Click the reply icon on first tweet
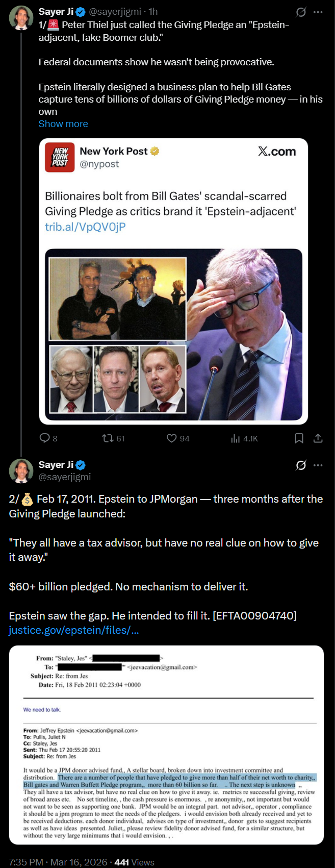 coord(45,438)
